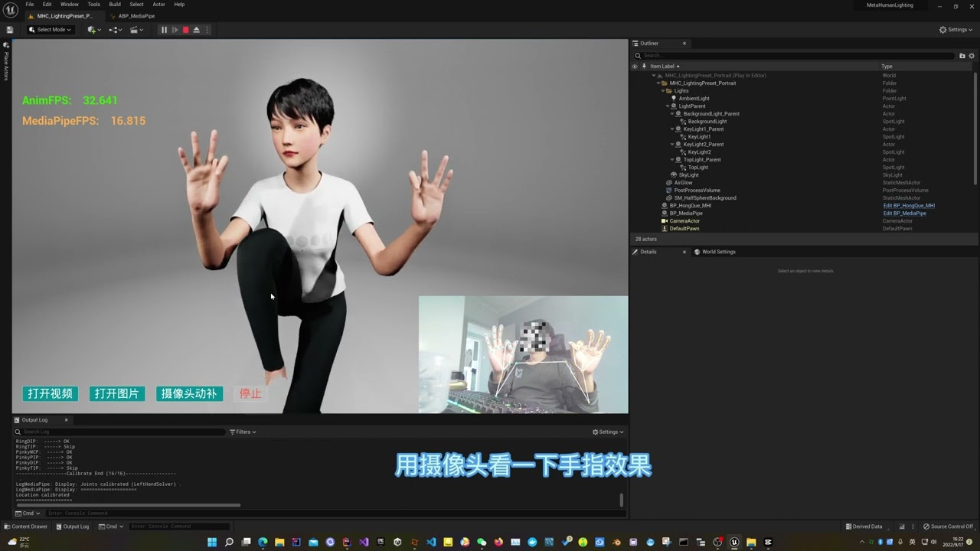The image size is (980, 551).
Task: Toggle visibility column eye in Outliner header
Action: point(635,67)
